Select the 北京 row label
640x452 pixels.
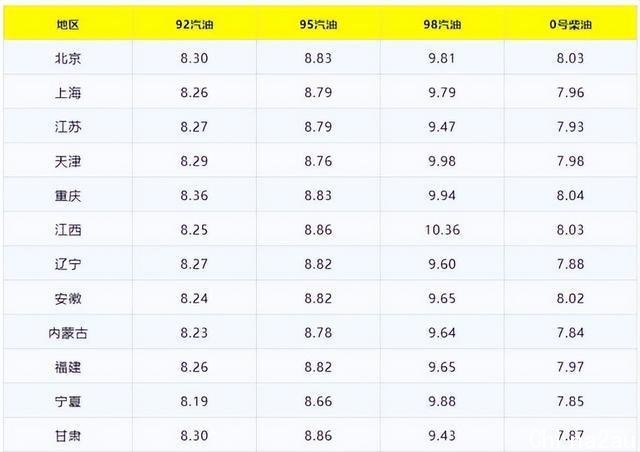pos(68,58)
